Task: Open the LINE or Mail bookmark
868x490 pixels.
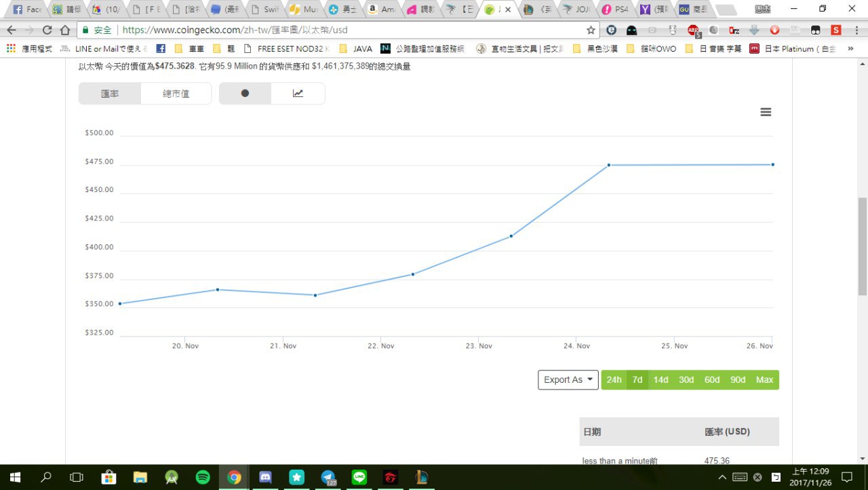Action: (104, 49)
